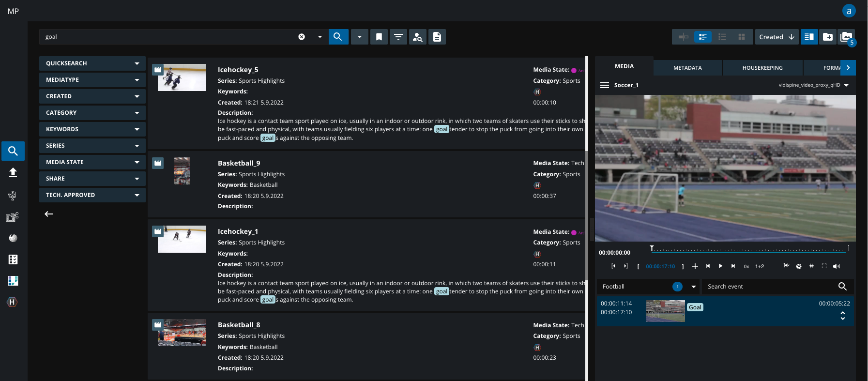Click the blue search magnifier button

338,37
